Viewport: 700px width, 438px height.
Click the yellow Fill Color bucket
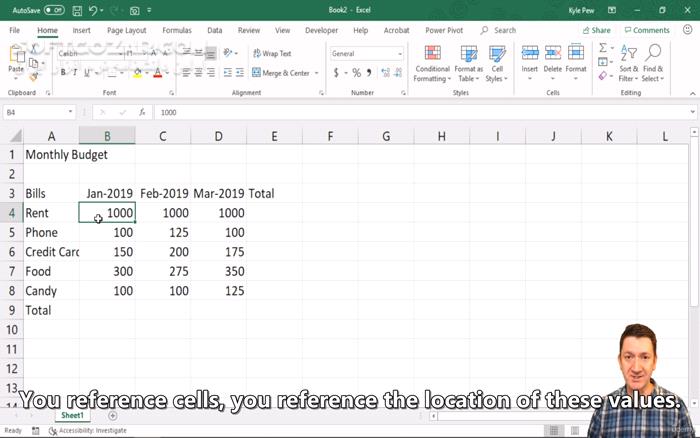[x=137, y=72]
